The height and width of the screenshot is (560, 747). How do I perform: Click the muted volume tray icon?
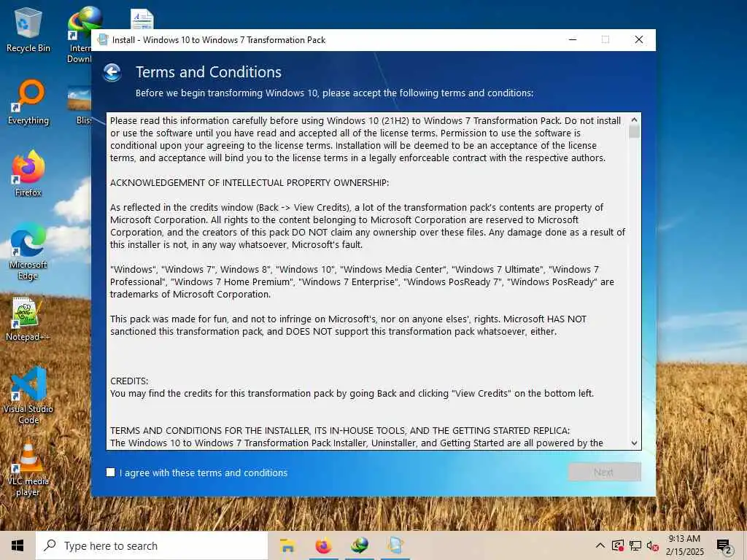(653, 545)
